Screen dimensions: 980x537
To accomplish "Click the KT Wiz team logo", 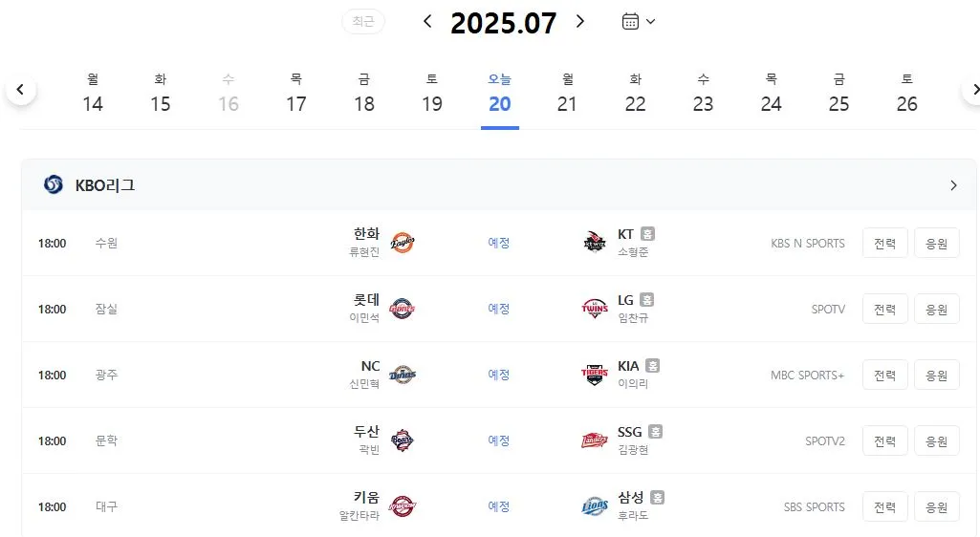I will coord(595,243).
